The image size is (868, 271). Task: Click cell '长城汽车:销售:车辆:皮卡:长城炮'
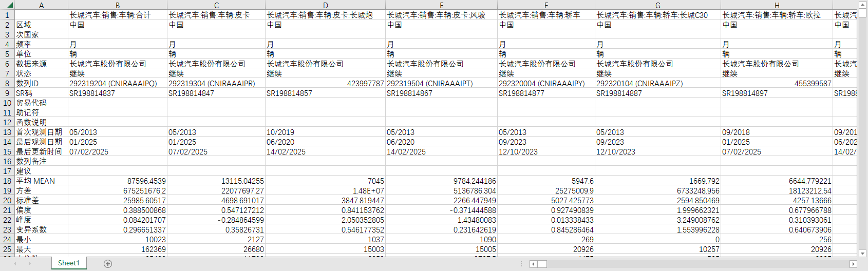click(325, 15)
